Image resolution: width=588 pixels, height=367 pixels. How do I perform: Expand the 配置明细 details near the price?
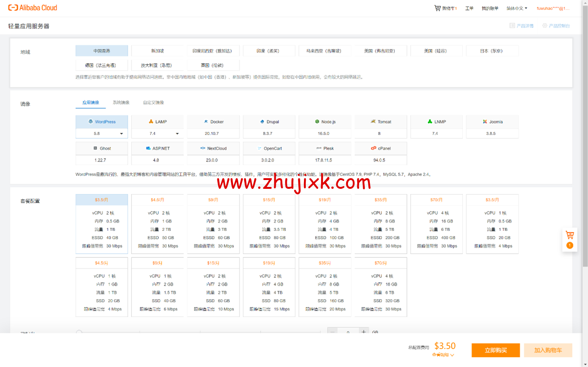pos(443,355)
